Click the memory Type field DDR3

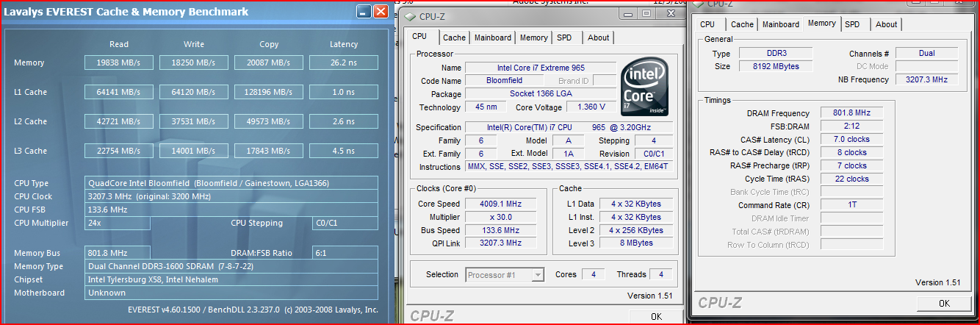point(775,54)
